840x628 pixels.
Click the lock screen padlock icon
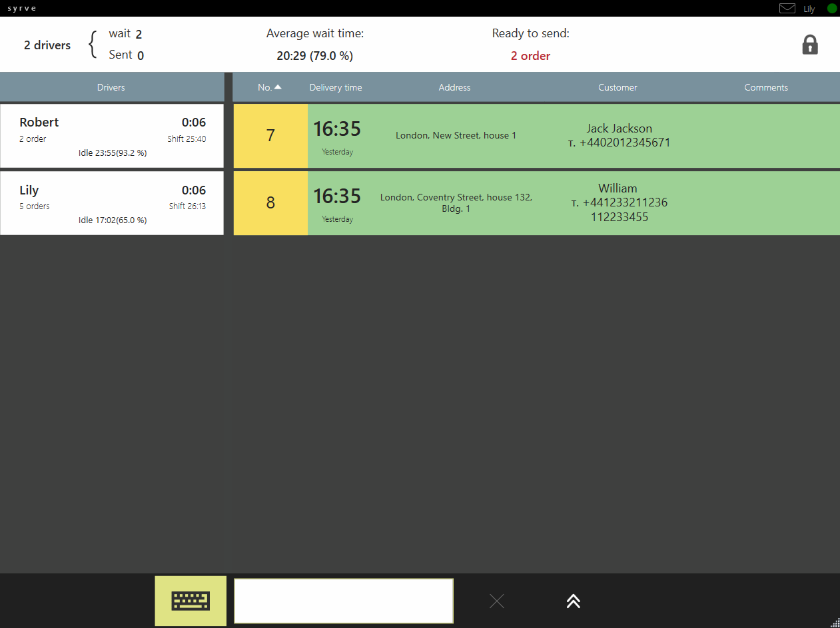pyautogui.click(x=809, y=45)
